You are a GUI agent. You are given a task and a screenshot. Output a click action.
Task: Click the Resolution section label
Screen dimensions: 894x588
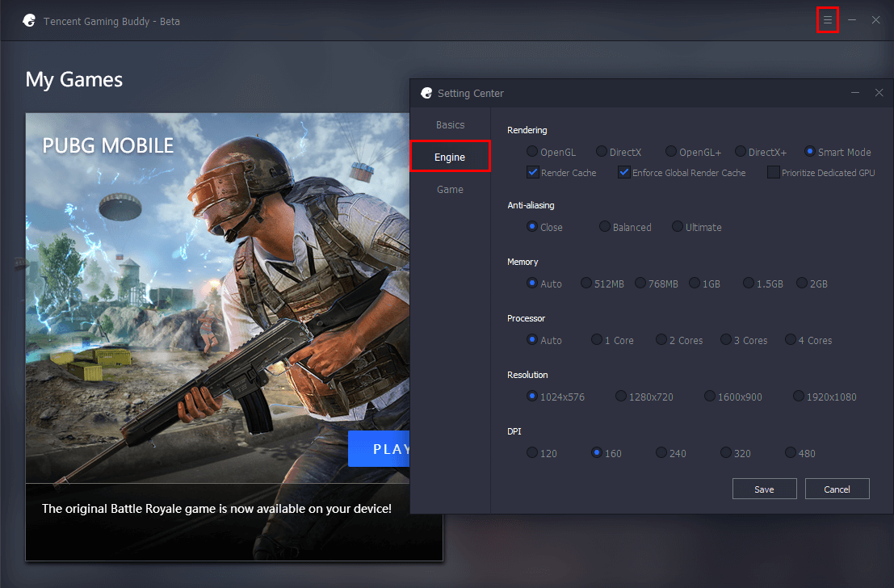click(527, 375)
